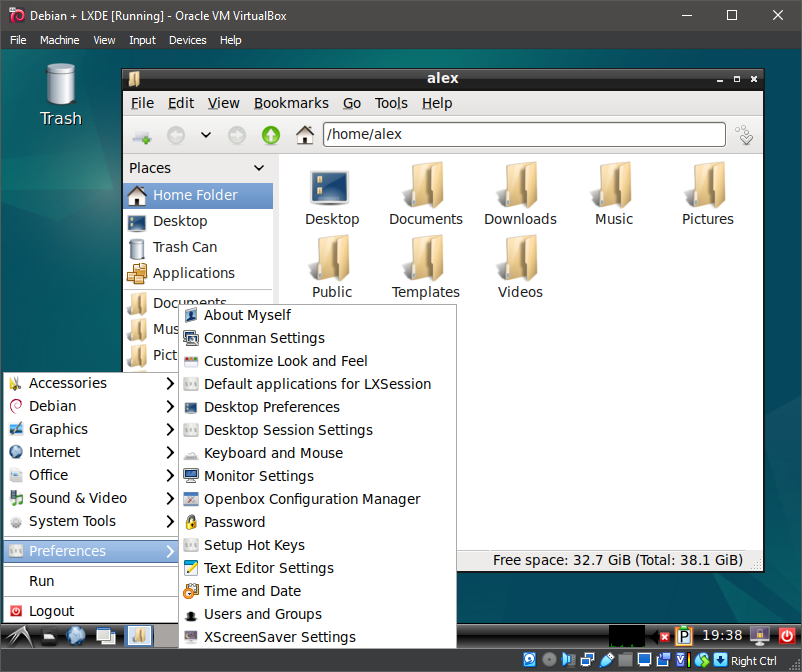
Task: Select Time and Date from Preferences menu
Action: coord(253,590)
